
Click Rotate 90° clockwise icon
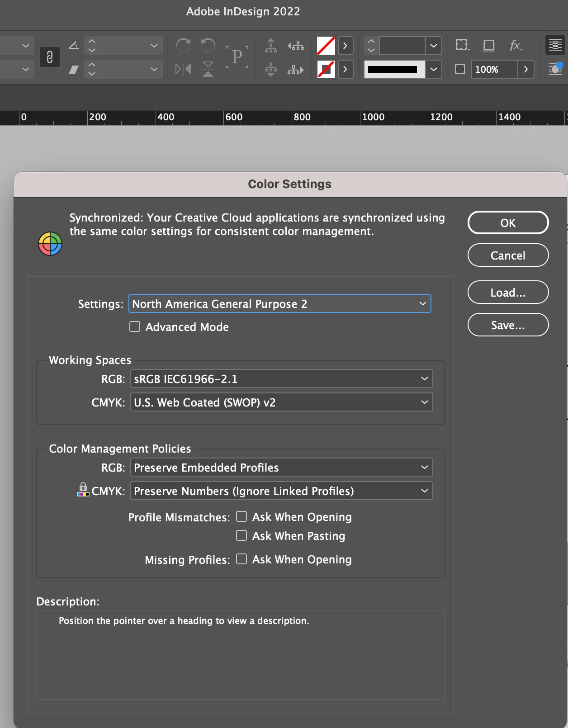[x=183, y=45]
